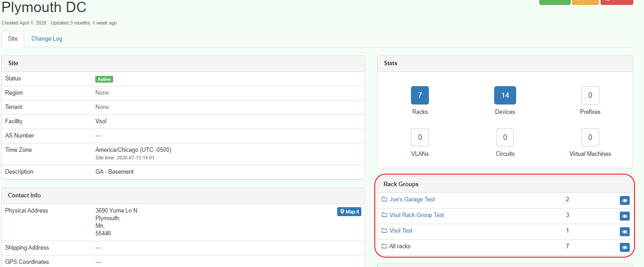Click the eye icon for Vsol Test
This screenshot has width=644, height=267.
coord(625,232)
